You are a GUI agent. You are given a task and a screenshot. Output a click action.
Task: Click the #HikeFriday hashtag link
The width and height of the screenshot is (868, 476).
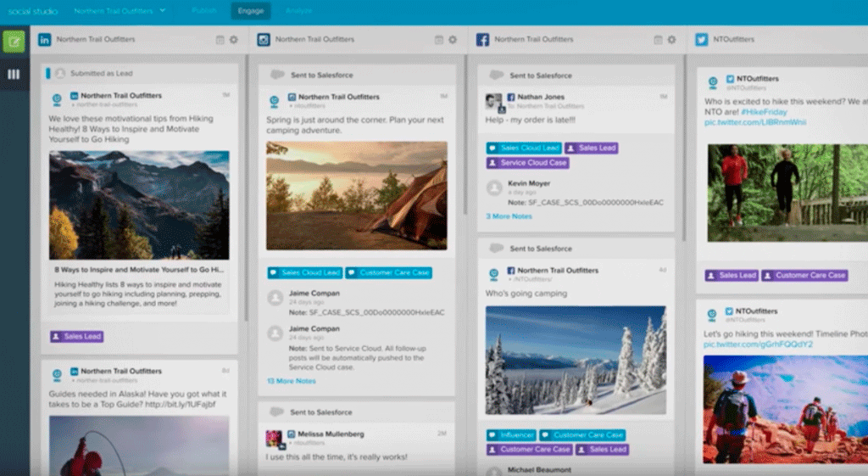[x=764, y=112]
